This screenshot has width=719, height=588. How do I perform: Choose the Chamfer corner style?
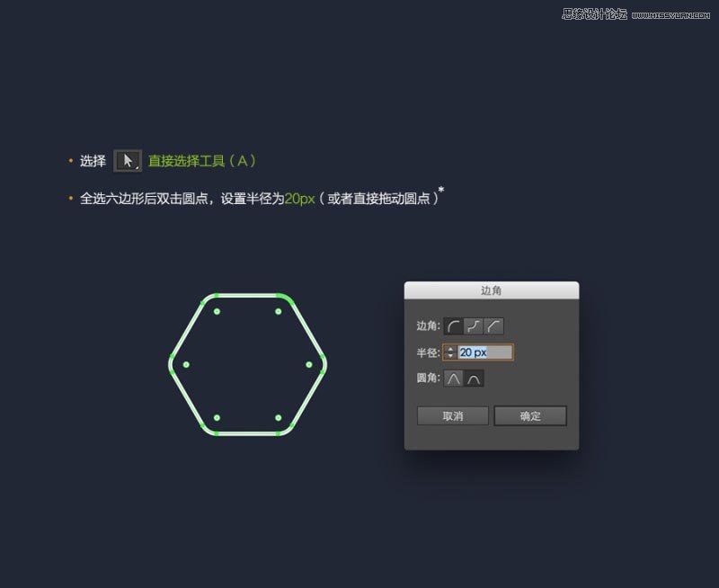click(x=493, y=326)
